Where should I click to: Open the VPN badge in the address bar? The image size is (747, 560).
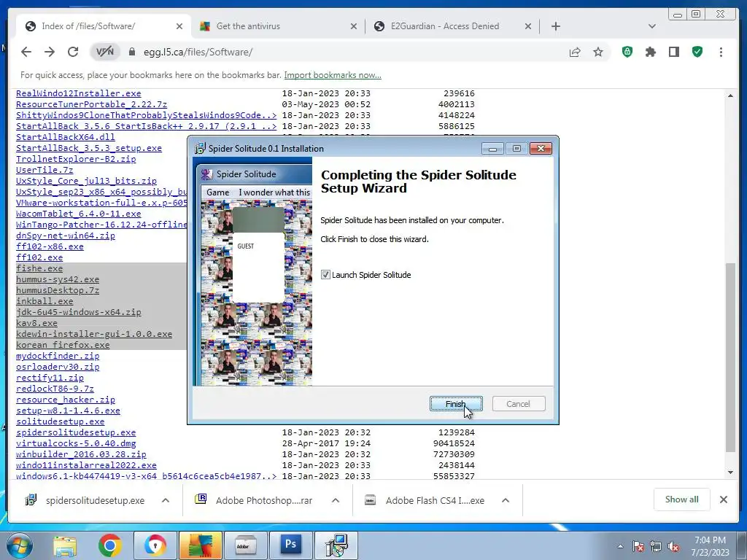105,52
